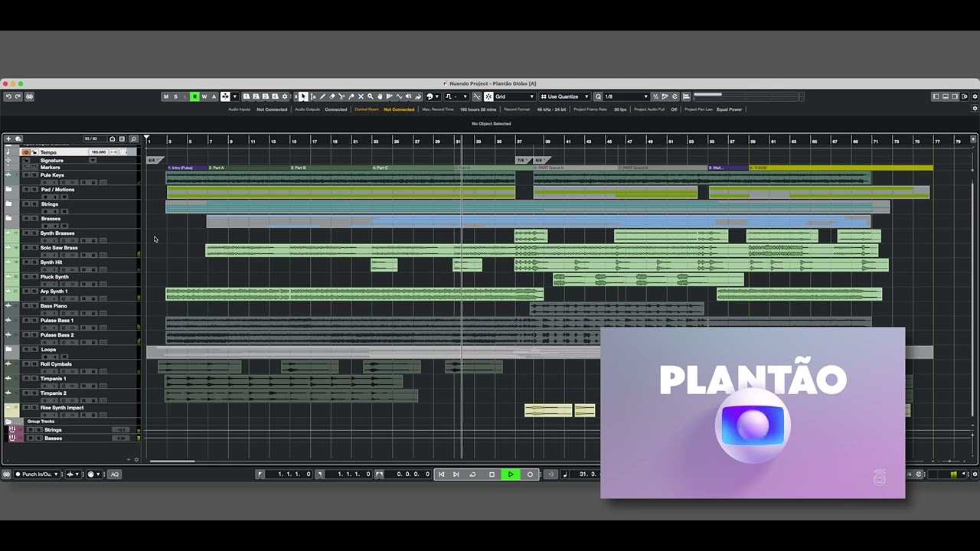Click the Stop transport button

492,474
